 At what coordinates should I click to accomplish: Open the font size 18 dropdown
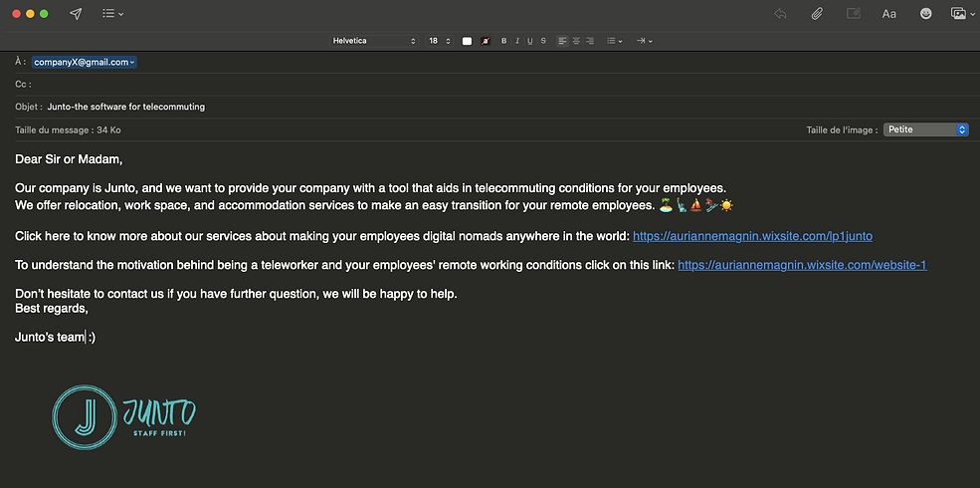[440, 41]
